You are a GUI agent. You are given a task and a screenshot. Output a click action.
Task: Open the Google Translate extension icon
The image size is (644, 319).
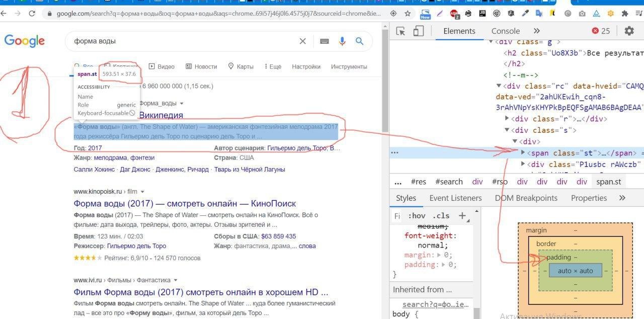(539, 14)
